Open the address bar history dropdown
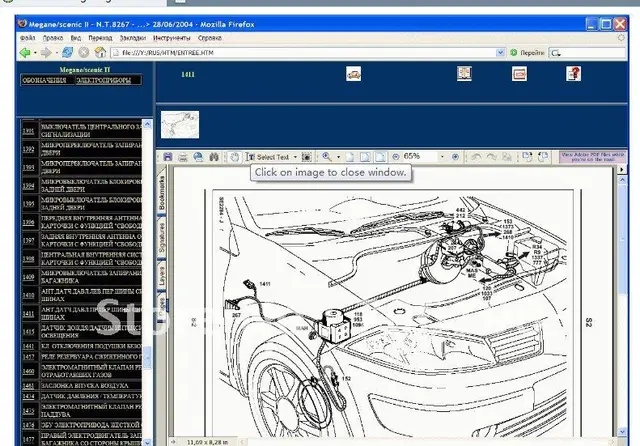The image size is (640, 446). 500,53
